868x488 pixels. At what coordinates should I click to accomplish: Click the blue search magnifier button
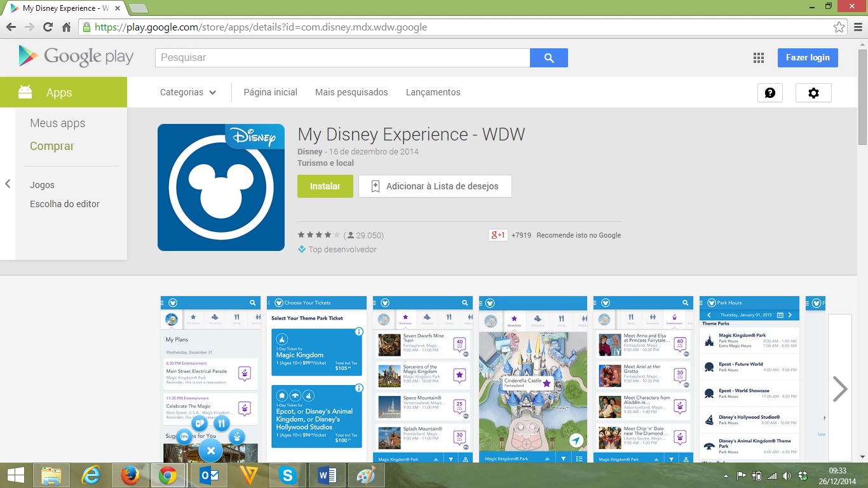[549, 58]
